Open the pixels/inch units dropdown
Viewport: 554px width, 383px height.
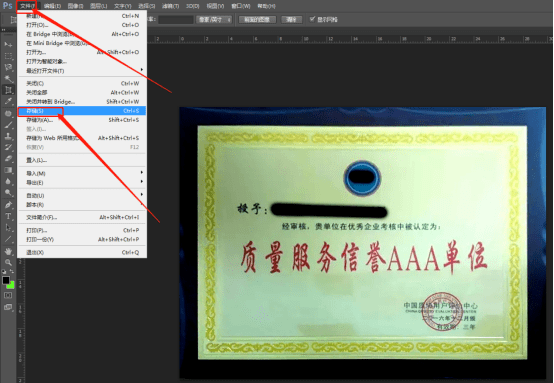(x=214, y=19)
